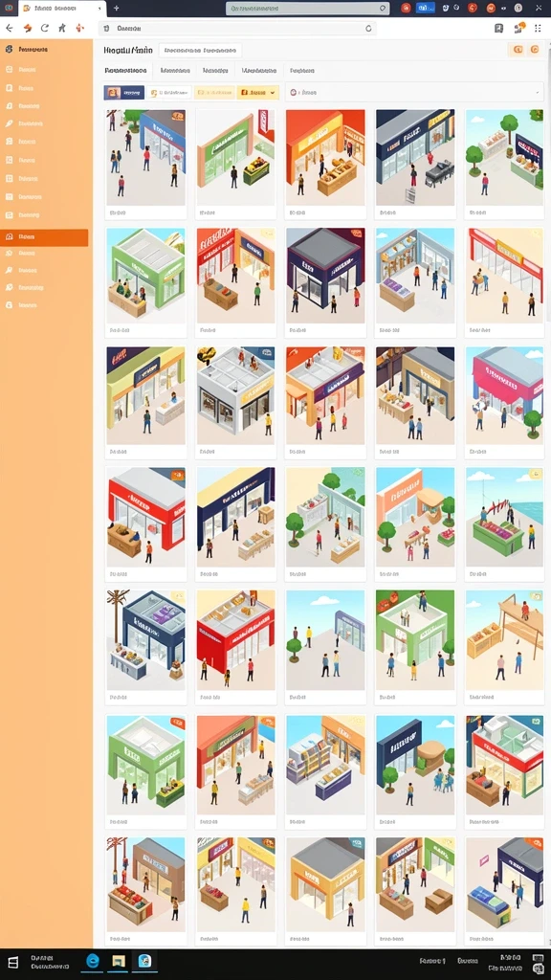
Task: Click the left orange button at header right
Action: (x=518, y=50)
